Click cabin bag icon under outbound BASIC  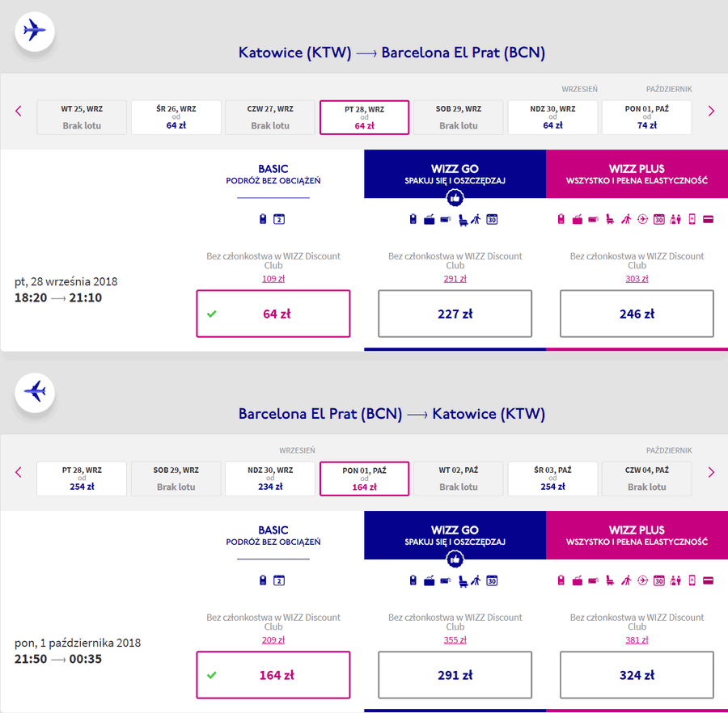tap(263, 219)
